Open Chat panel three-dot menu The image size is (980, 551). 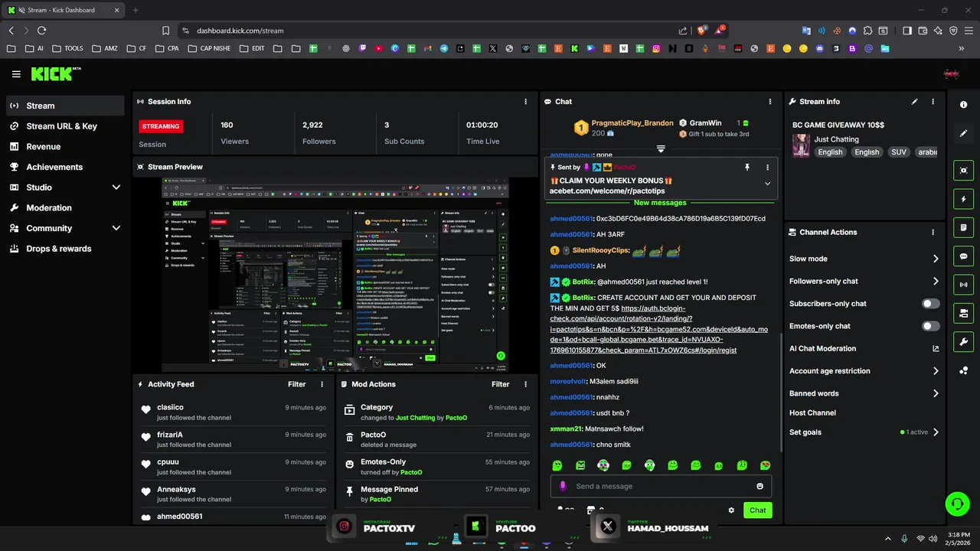770,101
